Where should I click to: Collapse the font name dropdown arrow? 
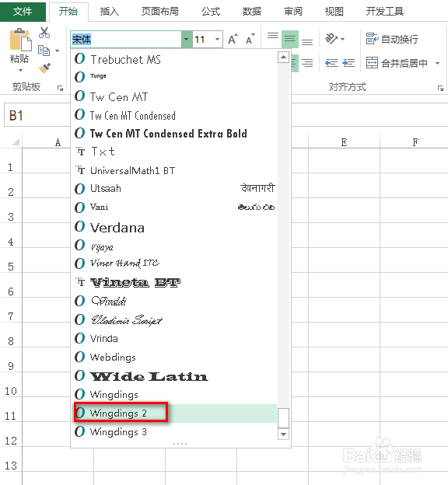(186, 40)
